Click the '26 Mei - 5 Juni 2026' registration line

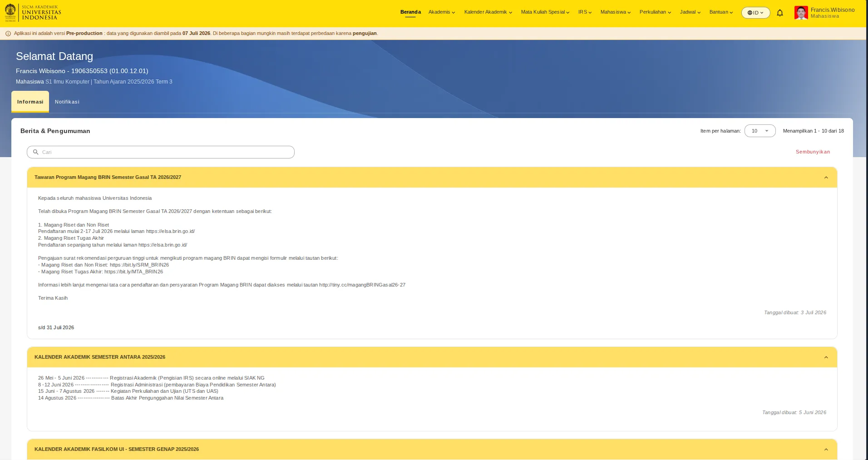click(151, 378)
